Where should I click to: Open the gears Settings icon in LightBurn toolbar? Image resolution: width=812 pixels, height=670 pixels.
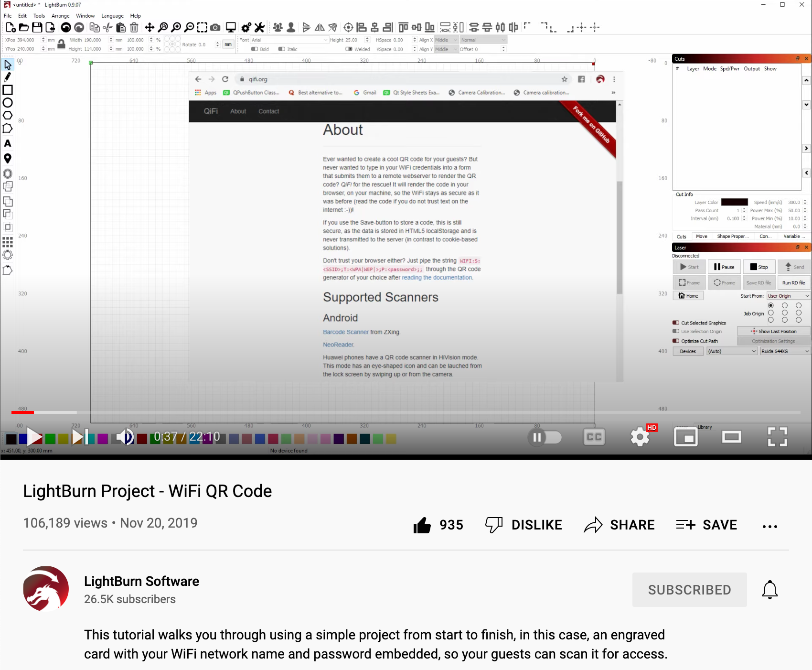click(x=246, y=27)
